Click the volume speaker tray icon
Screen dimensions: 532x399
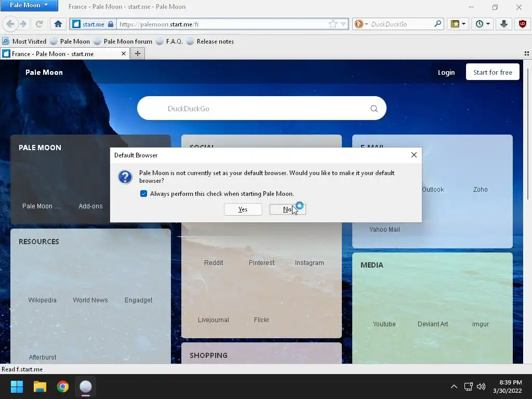481,387
